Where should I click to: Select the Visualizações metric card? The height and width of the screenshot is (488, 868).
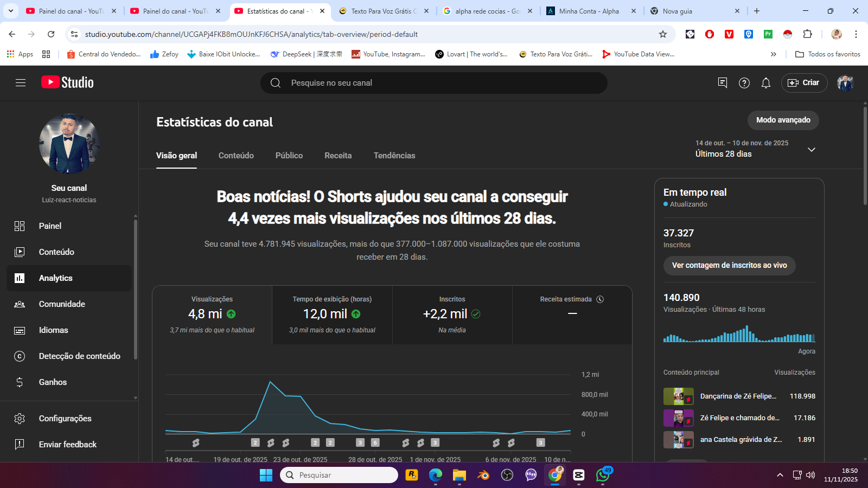212,315
